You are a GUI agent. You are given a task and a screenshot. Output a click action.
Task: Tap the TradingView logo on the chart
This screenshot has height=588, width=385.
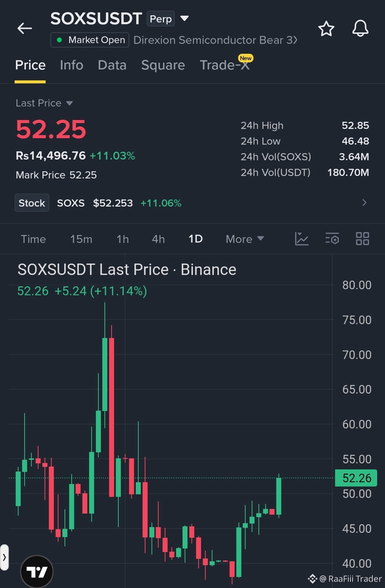point(37,572)
